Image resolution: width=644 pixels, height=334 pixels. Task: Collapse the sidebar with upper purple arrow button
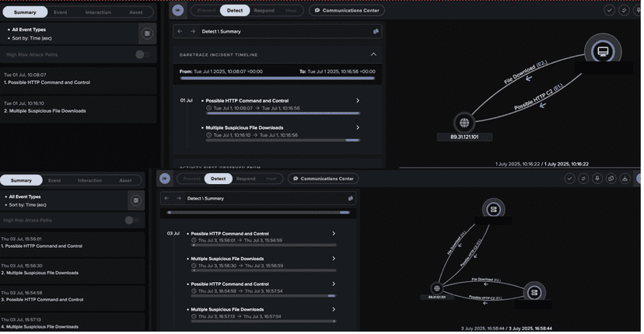[x=178, y=10]
